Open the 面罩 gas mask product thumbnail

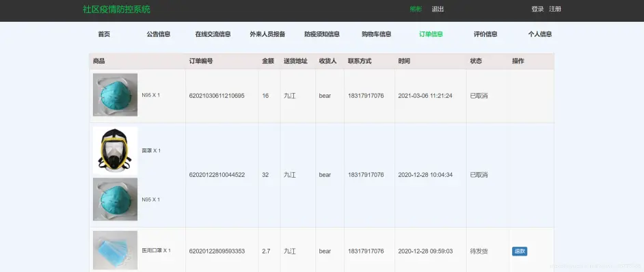[x=115, y=150]
